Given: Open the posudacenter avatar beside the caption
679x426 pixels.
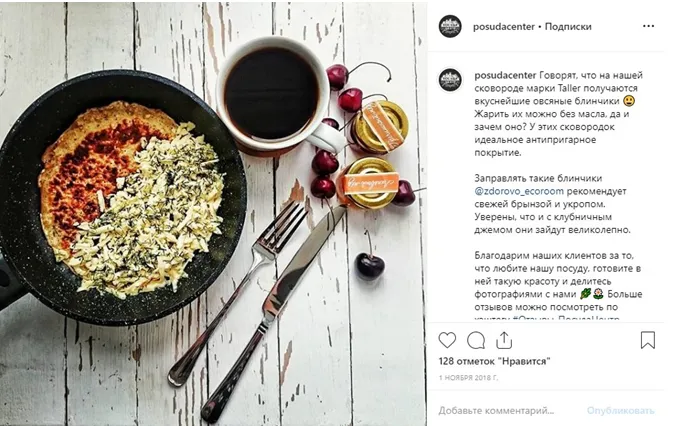Looking at the screenshot, I should tap(450, 80).
